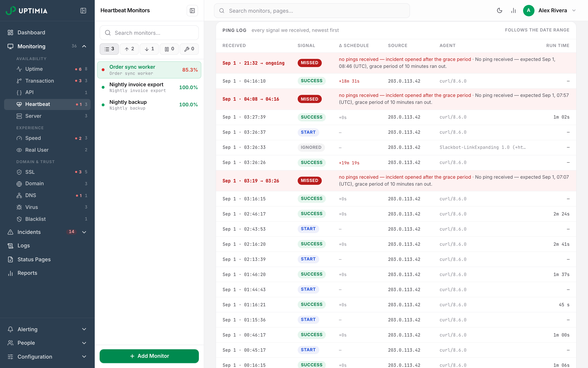Expand the Alerting section

[x=47, y=329]
